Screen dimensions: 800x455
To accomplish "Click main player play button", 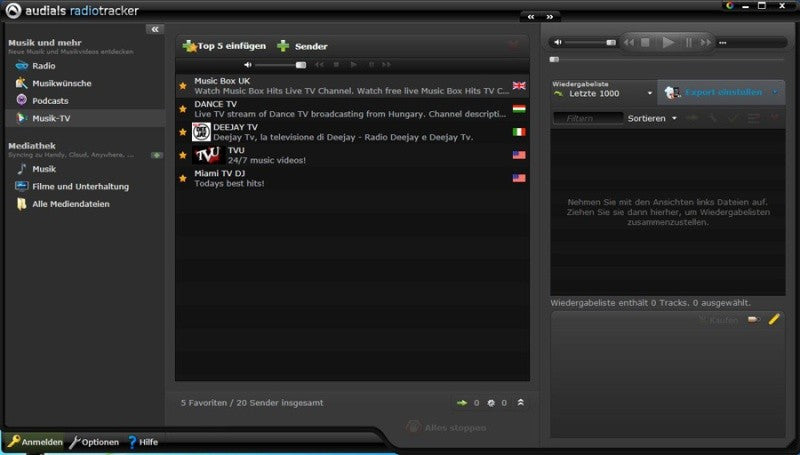I will click(x=668, y=42).
